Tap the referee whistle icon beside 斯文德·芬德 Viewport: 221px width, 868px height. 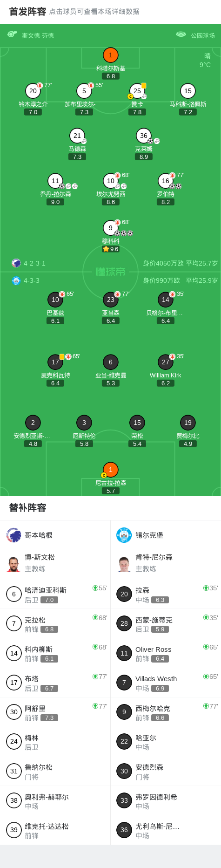click(x=12, y=34)
